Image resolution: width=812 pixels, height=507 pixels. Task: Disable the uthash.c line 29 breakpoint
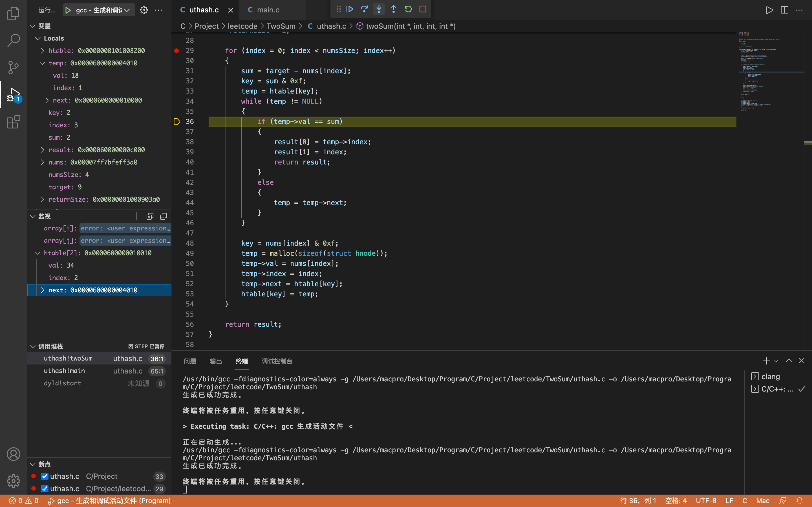[x=45, y=489]
